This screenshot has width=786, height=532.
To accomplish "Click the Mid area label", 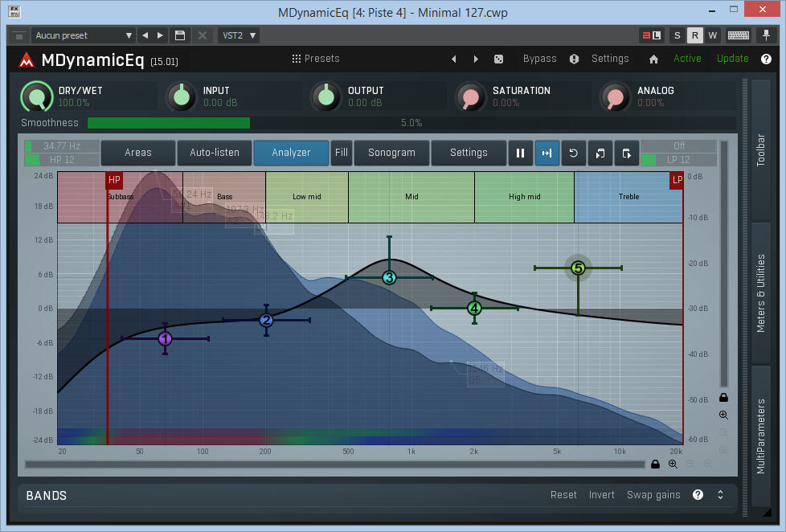I will pos(411,197).
